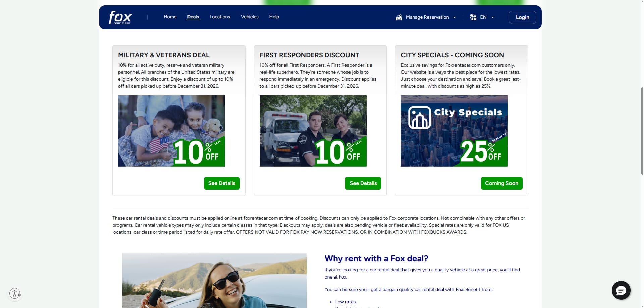See Details for Military & Veterans Deal
This screenshot has height=308, width=644.
(x=222, y=183)
